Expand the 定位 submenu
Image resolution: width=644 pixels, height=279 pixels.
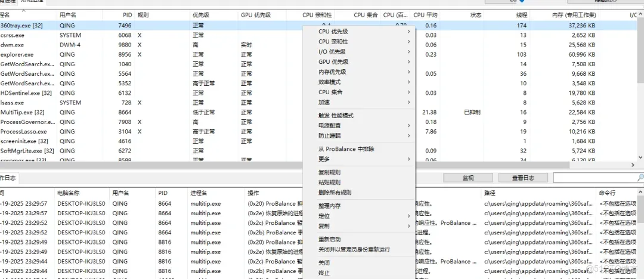358,216
